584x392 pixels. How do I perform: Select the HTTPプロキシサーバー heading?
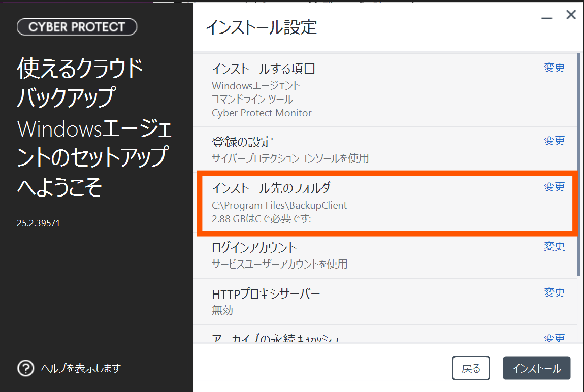tap(266, 294)
